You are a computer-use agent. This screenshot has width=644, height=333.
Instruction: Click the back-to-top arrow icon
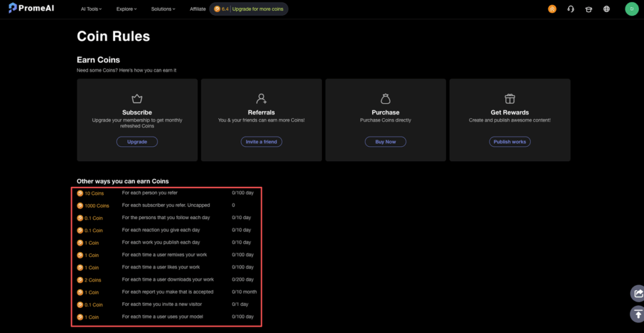coord(638,314)
